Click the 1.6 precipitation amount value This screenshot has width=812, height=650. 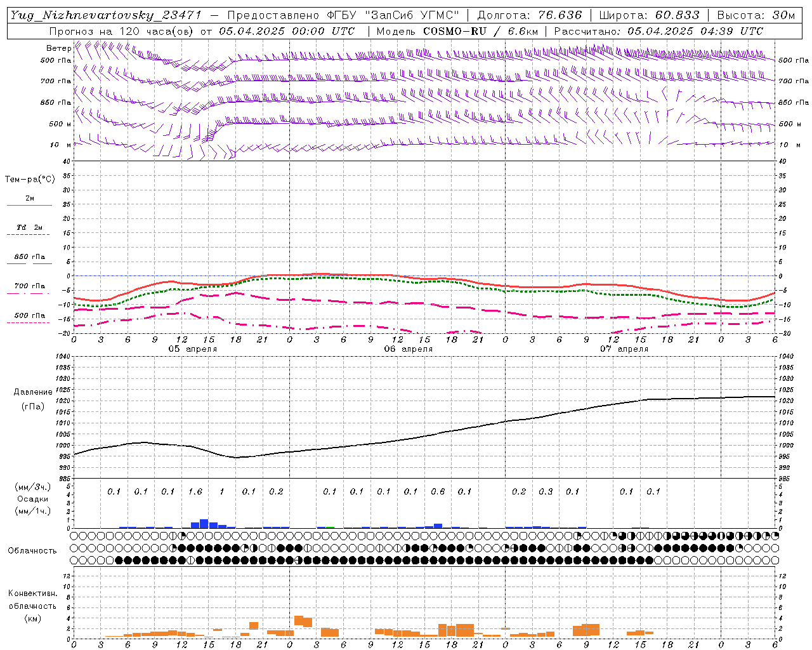tap(195, 492)
